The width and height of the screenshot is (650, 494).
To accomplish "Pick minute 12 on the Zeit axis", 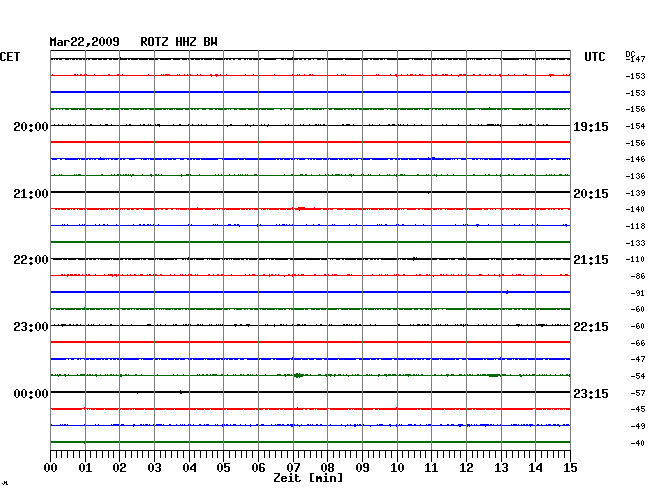I will (466, 468).
